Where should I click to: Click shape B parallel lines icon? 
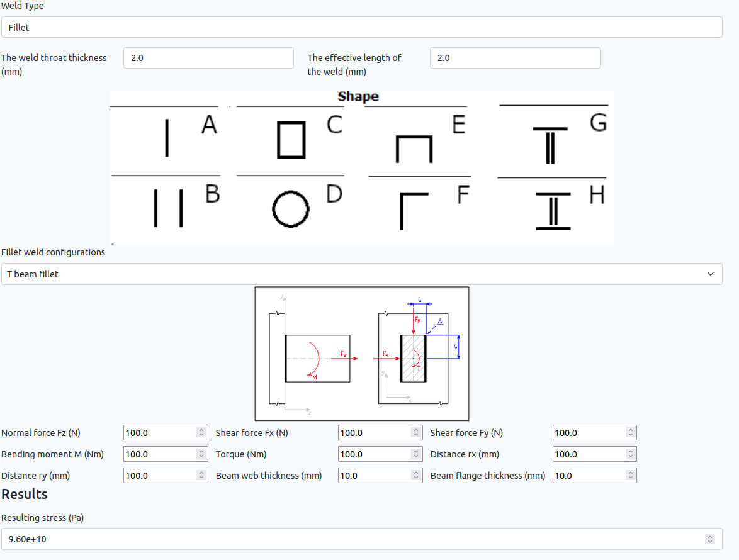coord(168,208)
